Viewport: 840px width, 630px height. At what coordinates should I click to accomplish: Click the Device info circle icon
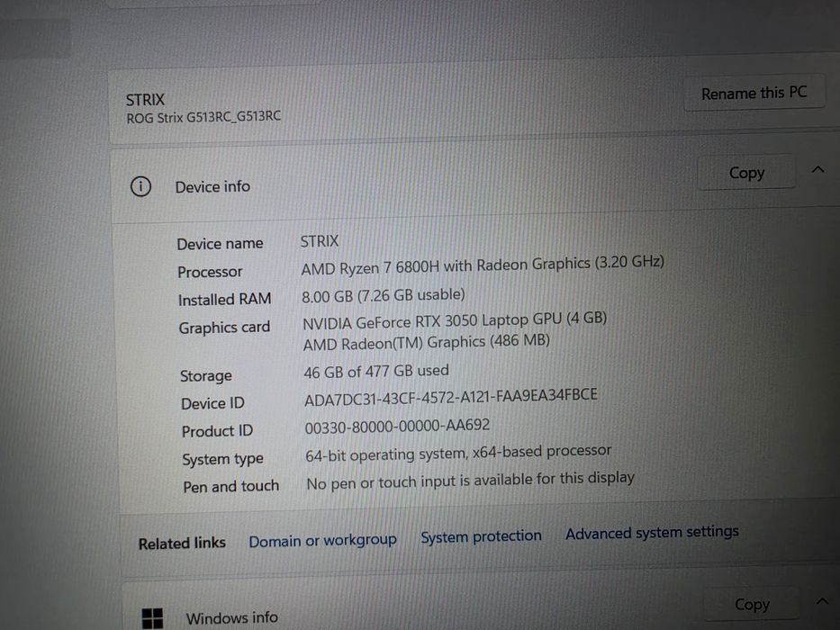click(x=140, y=186)
